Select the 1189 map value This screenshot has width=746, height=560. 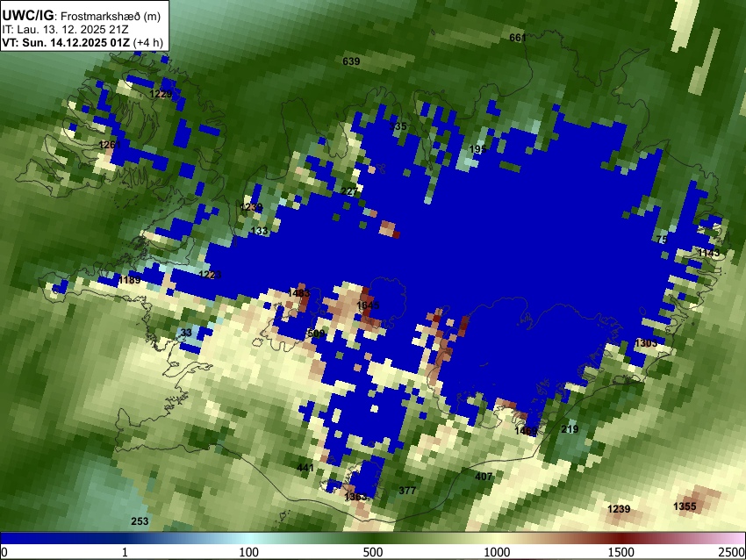(x=129, y=280)
